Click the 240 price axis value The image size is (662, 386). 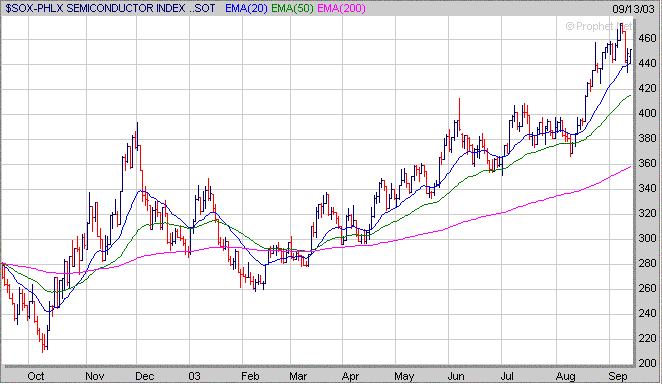pos(647,313)
